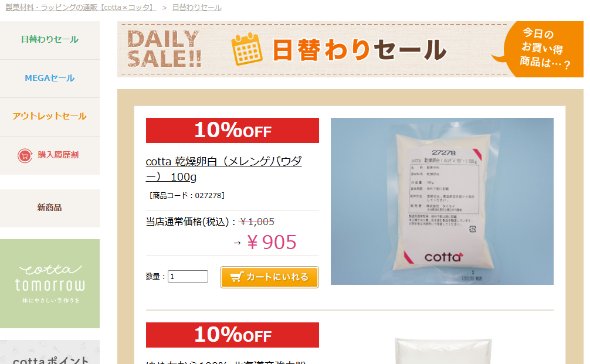Open the MEGAセール sidebar item
Image resolution: width=590 pixels, height=364 pixels.
click(x=50, y=78)
